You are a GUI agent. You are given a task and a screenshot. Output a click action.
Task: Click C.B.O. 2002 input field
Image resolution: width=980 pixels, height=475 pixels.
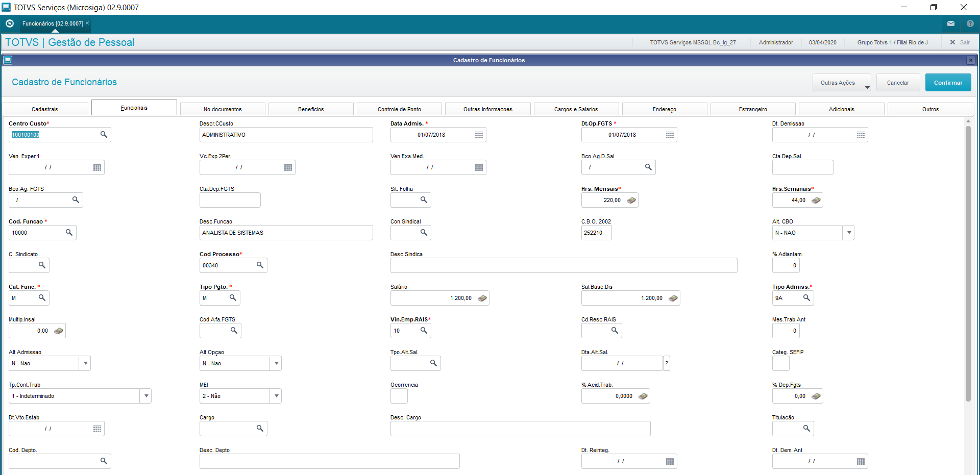[597, 233]
